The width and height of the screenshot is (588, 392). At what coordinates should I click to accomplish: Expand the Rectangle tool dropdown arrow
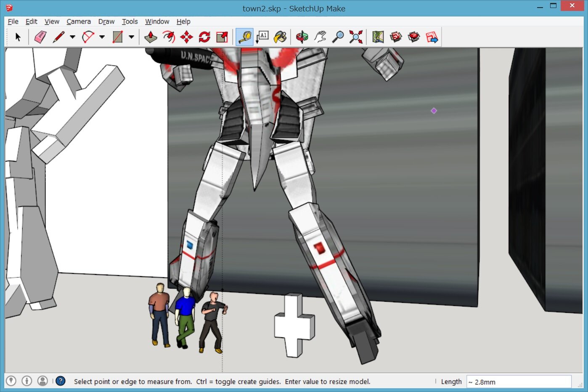pyautogui.click(x=131, y=37)
